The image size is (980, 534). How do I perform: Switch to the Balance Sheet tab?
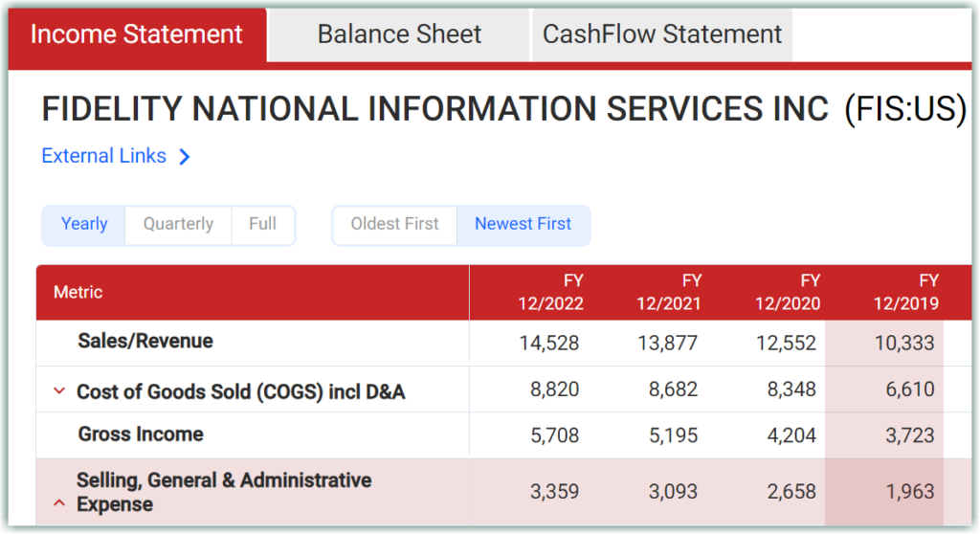pos(399,34)
